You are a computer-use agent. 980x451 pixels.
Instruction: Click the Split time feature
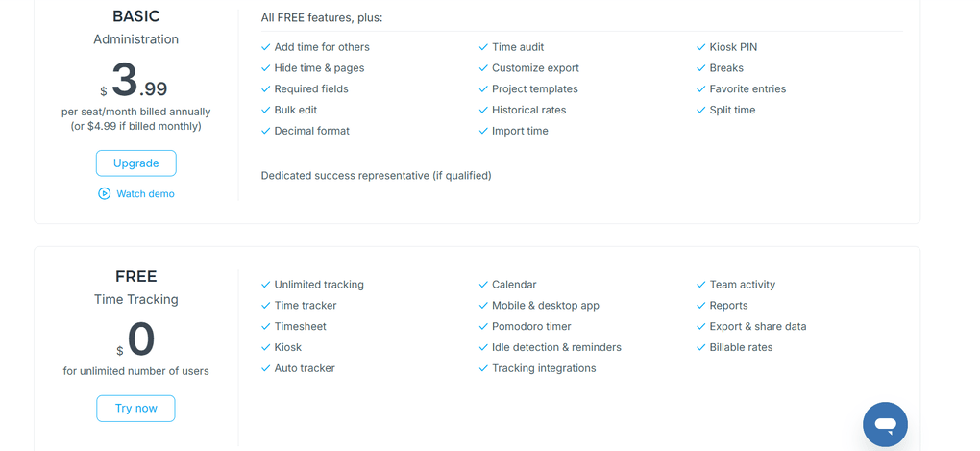pos(732,111)
